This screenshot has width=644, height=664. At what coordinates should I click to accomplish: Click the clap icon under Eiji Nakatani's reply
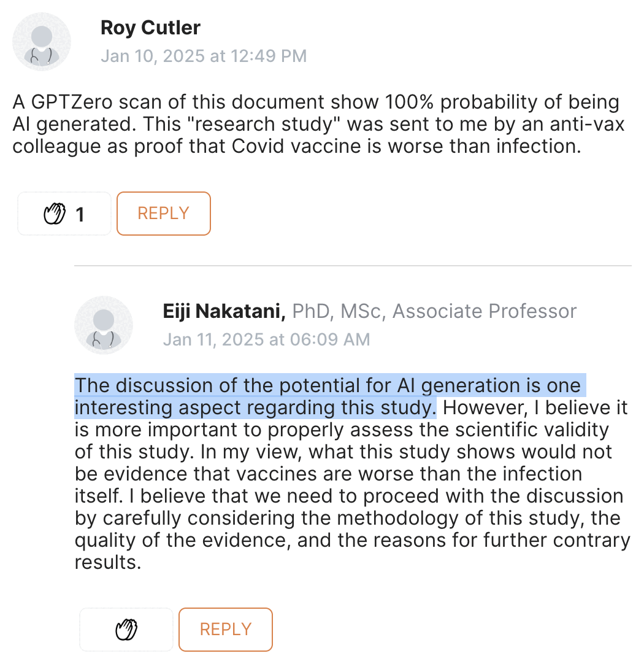pos(126,630)
